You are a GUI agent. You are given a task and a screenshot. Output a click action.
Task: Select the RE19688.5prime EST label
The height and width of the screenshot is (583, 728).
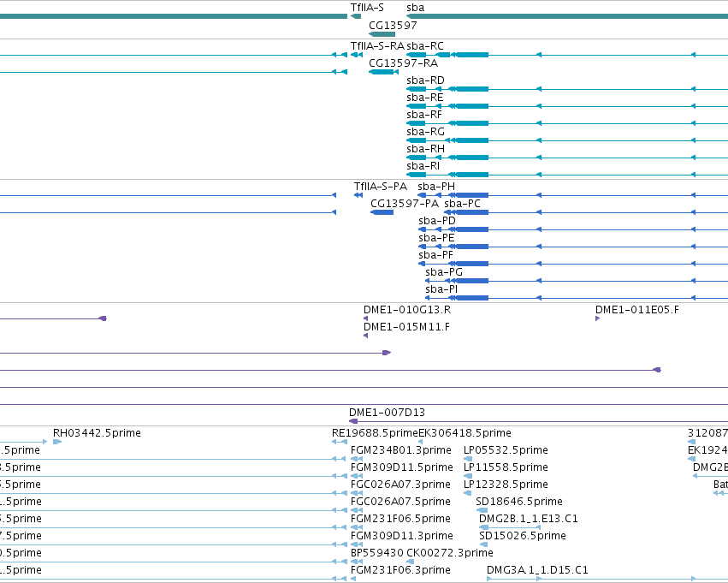(375, 433)
